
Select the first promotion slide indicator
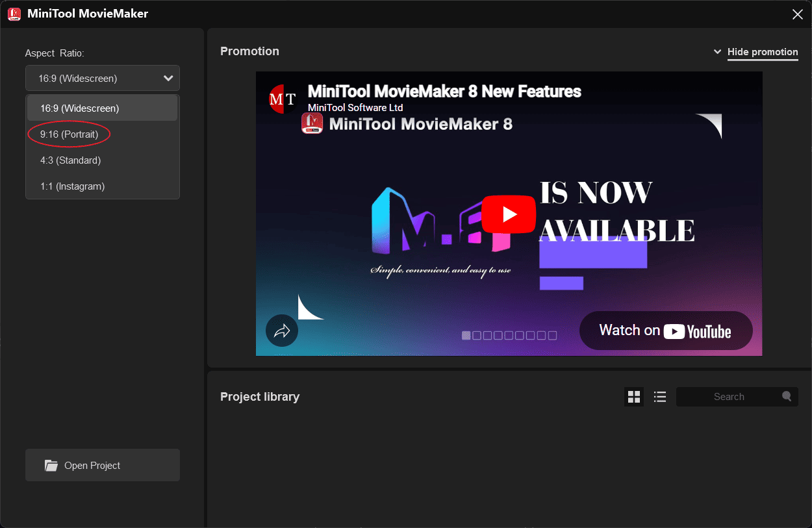(x=466, y=335)
